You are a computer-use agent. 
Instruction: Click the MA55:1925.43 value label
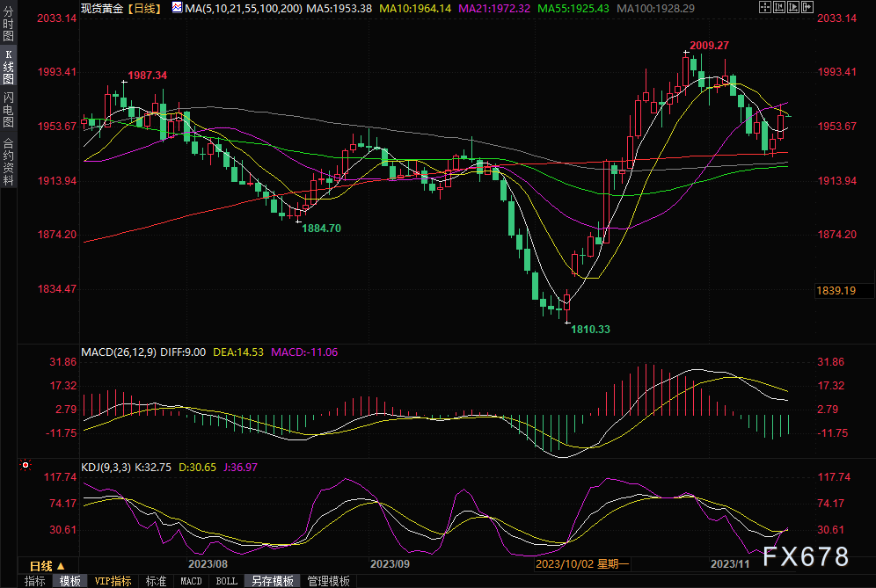pyautogui.click(x=573, y=9)
